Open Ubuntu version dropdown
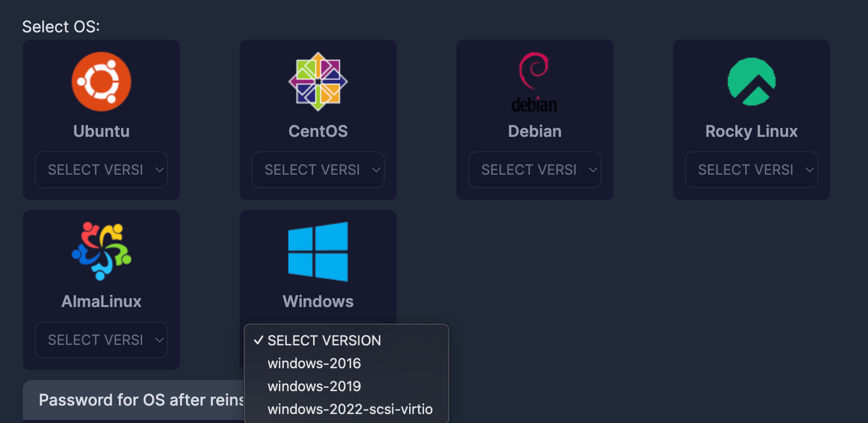The width and height of the screenshot is (868, 423). coord(101,170)
